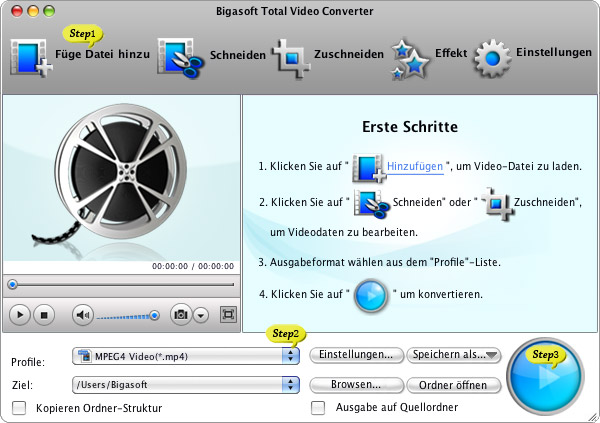The width and height of the screenshot is (600, 423).
Task: Click the scissors icon in step 2 instructions
Action: click(x=371, y=204)
